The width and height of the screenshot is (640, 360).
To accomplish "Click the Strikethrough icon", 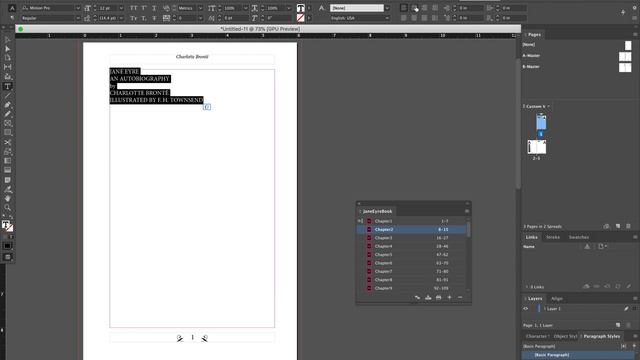I will pos(154,18).
